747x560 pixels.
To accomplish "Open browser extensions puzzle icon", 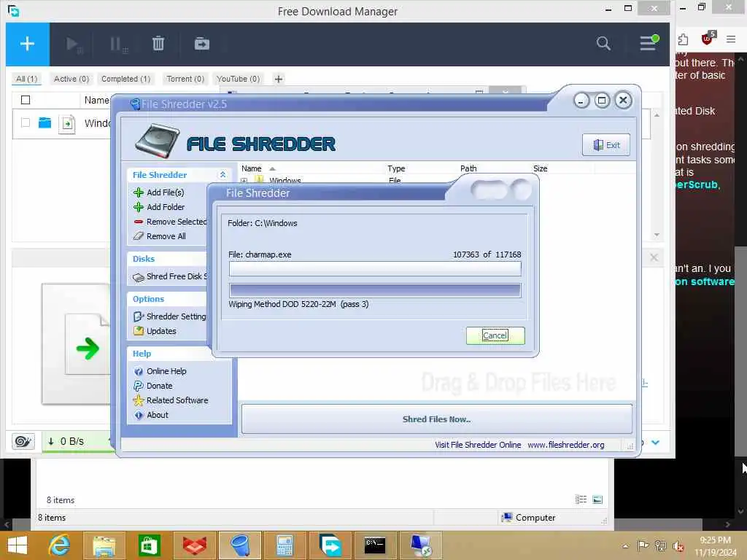I will 683,39.
